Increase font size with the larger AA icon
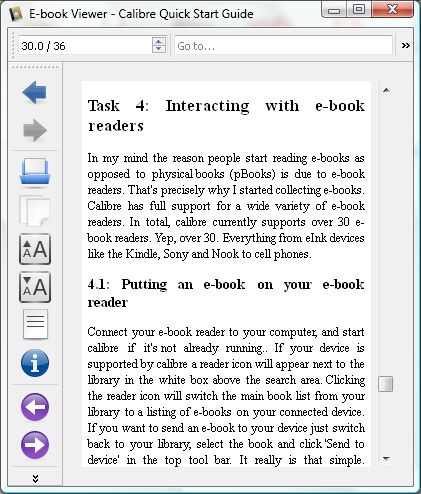421x494 pixels. click(35, 249)
